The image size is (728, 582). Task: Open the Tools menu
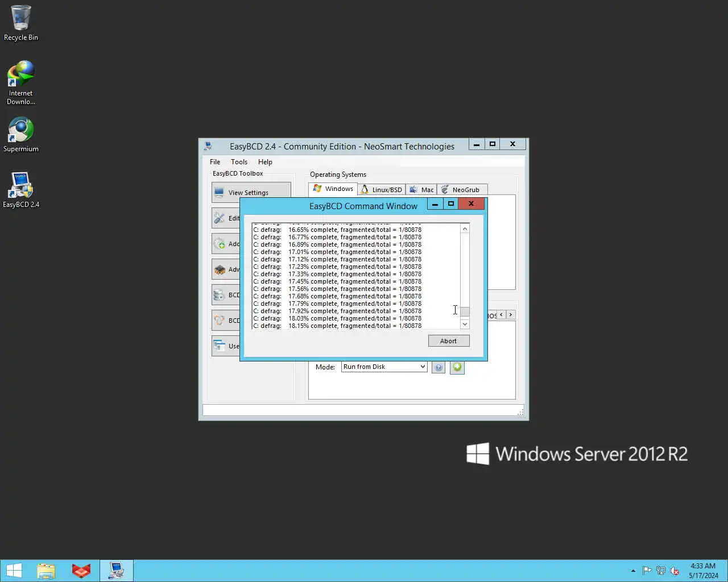pyautogui.click(x=239, y=162)
